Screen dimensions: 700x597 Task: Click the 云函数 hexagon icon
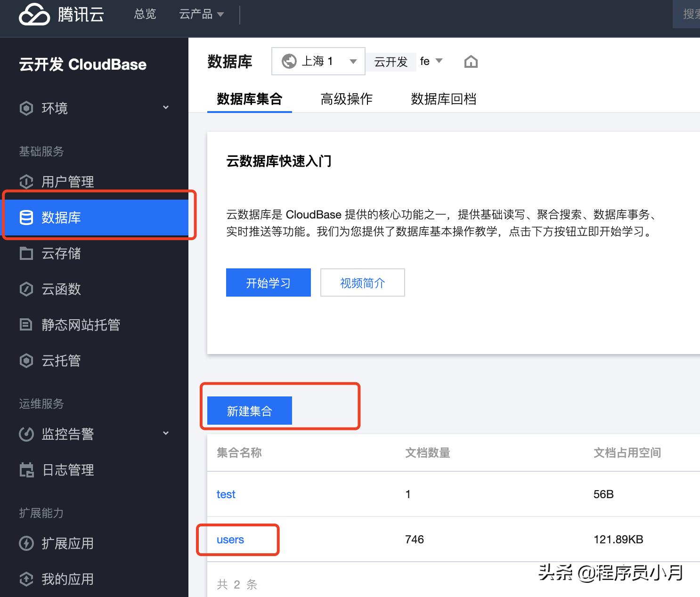[26, 289]
